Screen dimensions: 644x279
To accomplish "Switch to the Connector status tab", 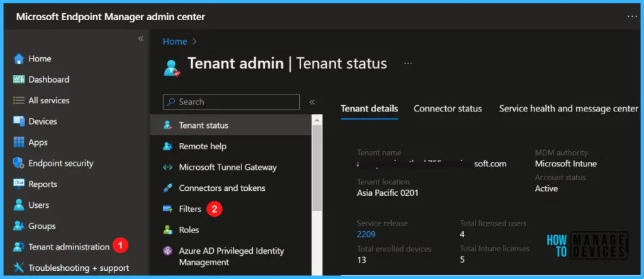I will tap(448, 108).
